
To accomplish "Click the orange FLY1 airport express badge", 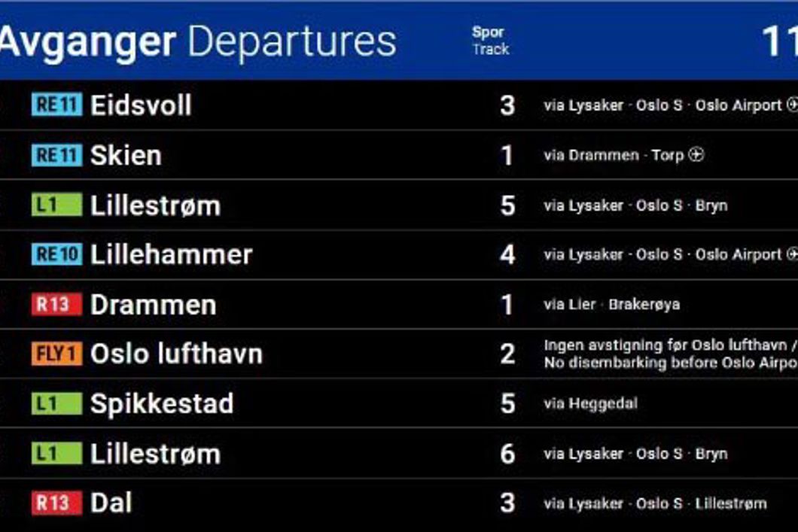I will click(56, 354).
